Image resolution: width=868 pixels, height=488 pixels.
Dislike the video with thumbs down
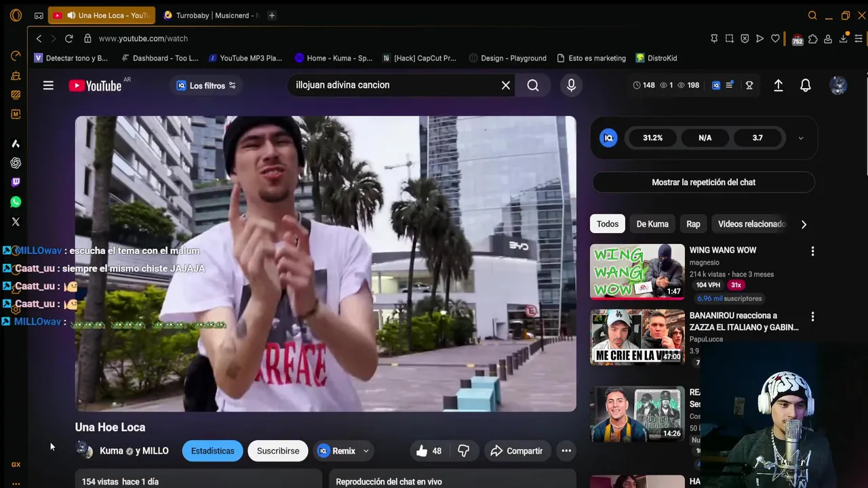pos(464,451)
